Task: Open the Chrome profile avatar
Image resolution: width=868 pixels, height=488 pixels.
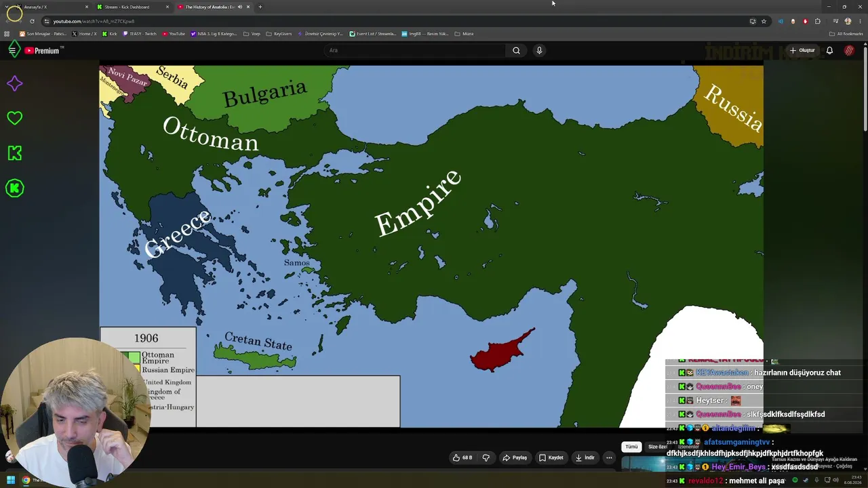Action: 848,21
